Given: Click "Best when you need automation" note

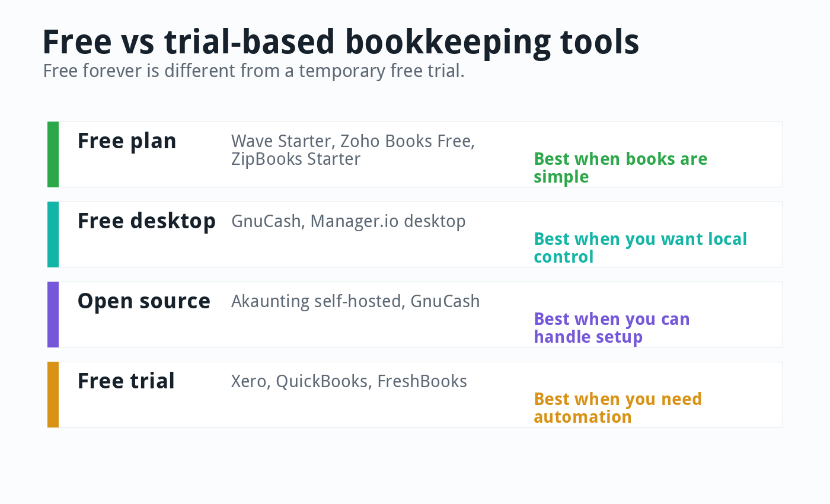Looking at the screenshot, I should pyautogui.click(x=618, y=408).
